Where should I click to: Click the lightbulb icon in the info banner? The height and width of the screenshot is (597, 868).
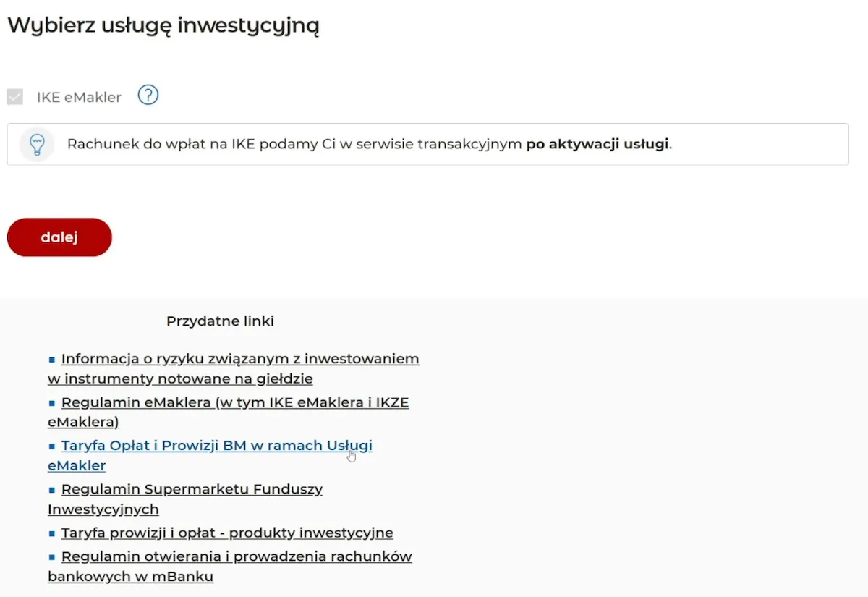(x=37, y=144)
